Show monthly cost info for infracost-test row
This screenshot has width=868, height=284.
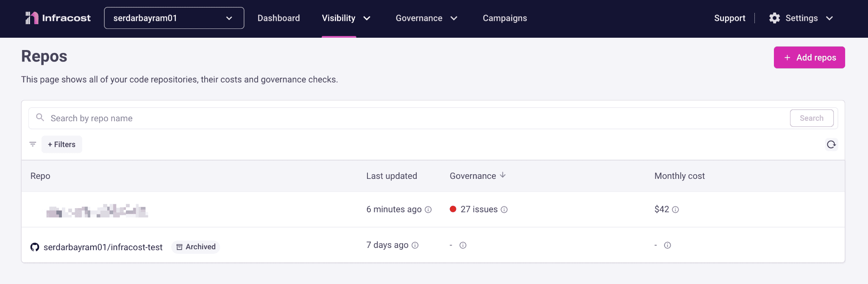[667, 245]
